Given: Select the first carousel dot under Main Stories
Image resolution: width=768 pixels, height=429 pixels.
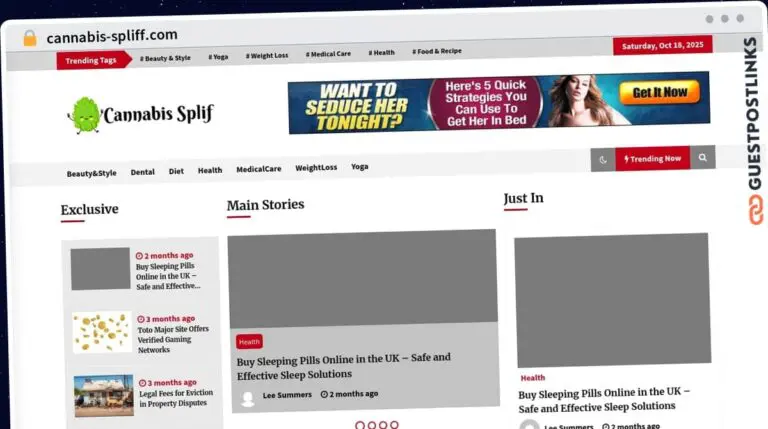Looking at the screenshot, I should [x=360, y=425].
